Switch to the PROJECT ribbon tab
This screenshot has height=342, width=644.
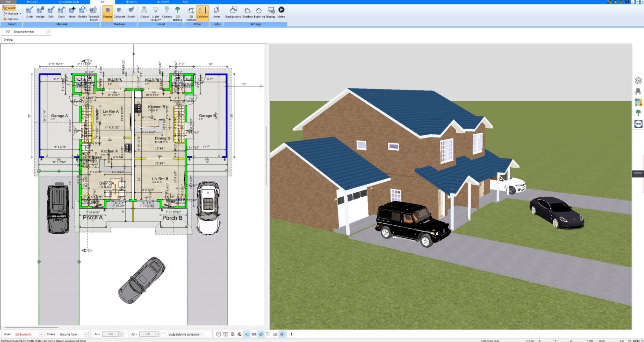click(33, 2)
